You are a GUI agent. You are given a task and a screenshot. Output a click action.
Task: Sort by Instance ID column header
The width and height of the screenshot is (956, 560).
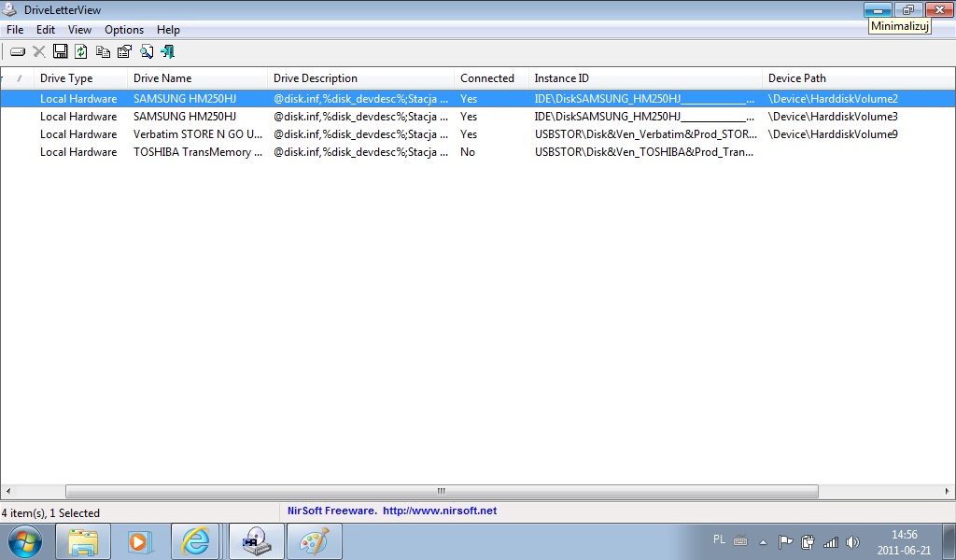(645, 78)
